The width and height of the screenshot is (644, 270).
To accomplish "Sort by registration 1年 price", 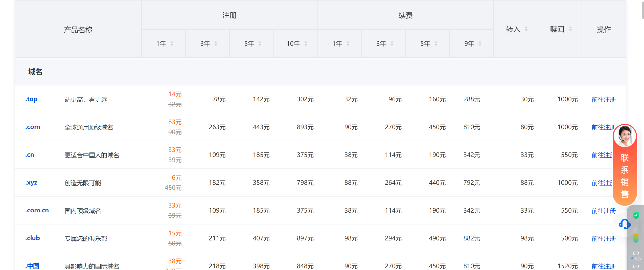I will (172, 43).
